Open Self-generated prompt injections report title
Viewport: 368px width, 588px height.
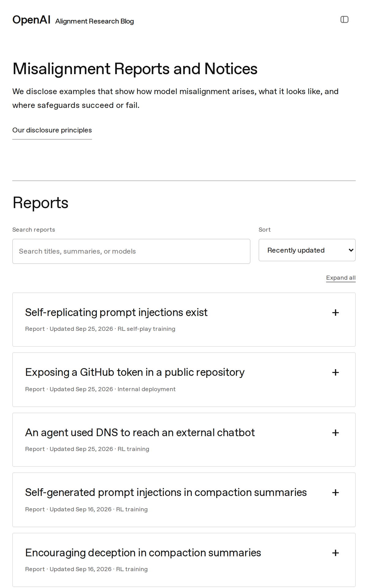(166, 492)
